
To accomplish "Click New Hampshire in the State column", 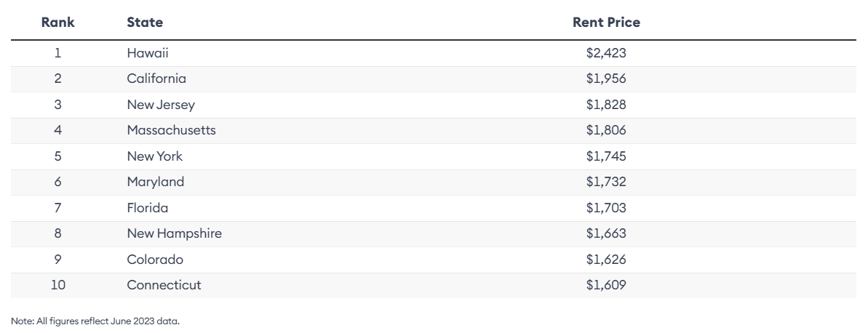I will [x=174, y=233].
